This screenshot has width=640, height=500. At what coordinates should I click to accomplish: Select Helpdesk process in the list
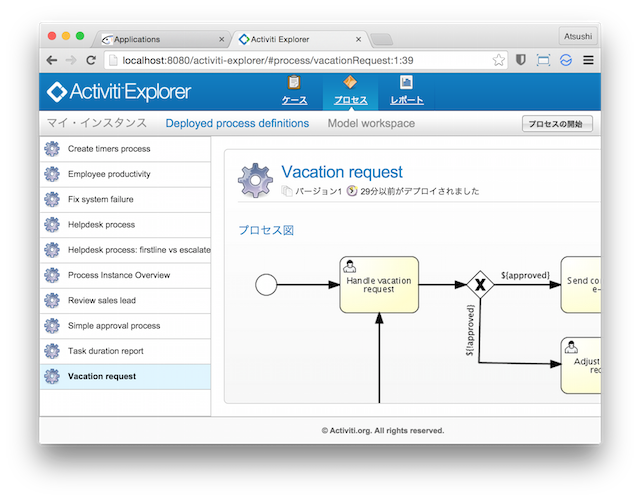101,225
